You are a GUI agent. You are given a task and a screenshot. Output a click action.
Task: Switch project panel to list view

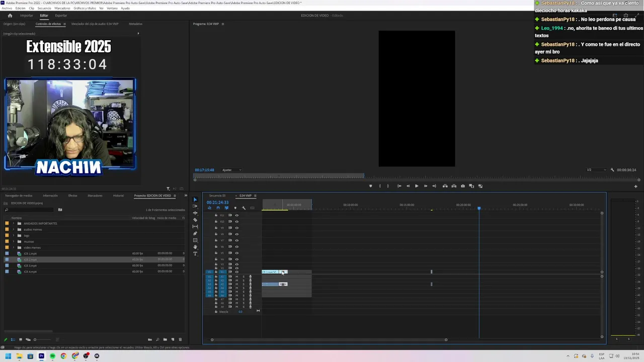(13, 339)
